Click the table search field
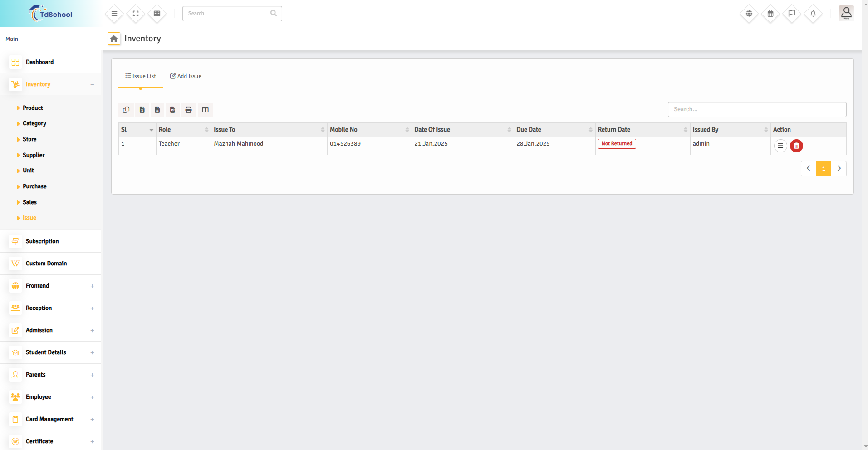868x450 pixels. (756, 109)
